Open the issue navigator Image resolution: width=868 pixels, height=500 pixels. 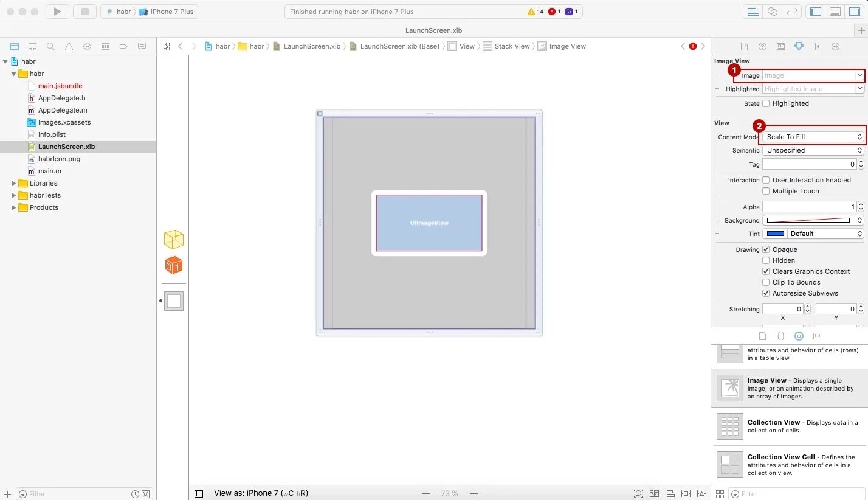point(69,46)
